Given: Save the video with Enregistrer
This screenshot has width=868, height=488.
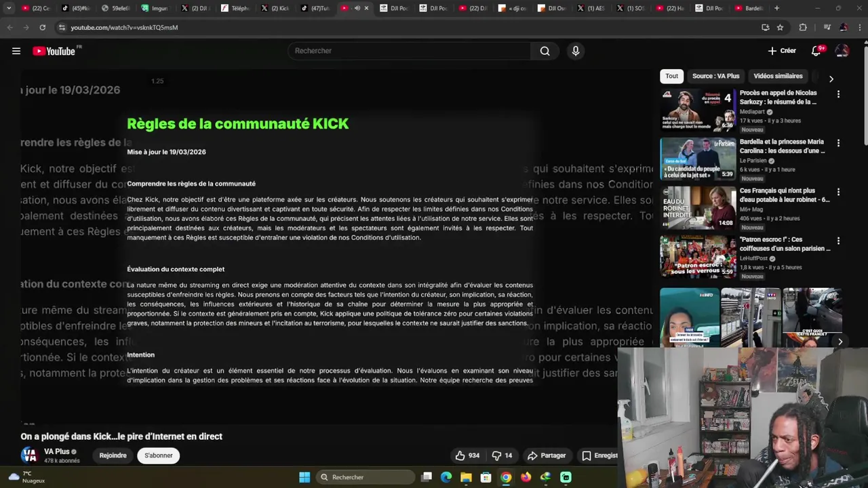Looking at the screenshot, I should (599, 455).
